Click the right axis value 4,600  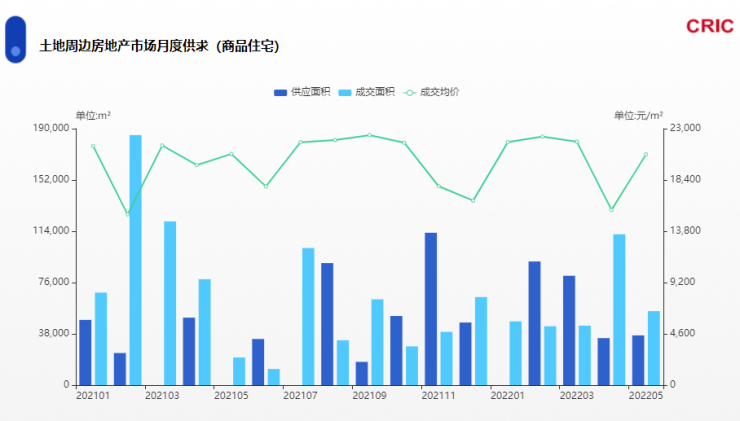[682, 333]
